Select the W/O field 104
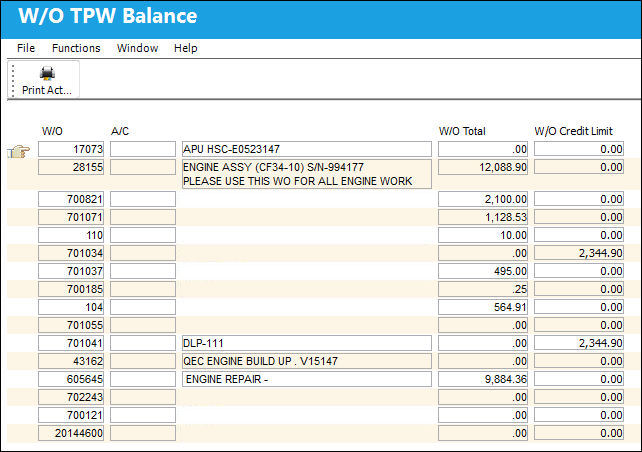Image resolution: width=642 pixels, height=452 pixels. pyautogui.click(x=71, y=307)
